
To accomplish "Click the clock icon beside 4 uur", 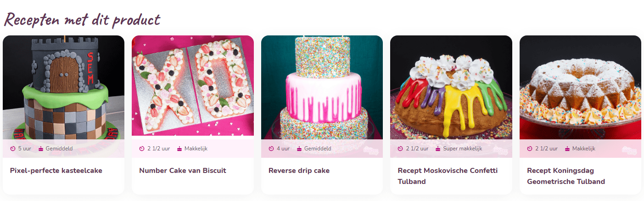I will (x=271, y=149).
